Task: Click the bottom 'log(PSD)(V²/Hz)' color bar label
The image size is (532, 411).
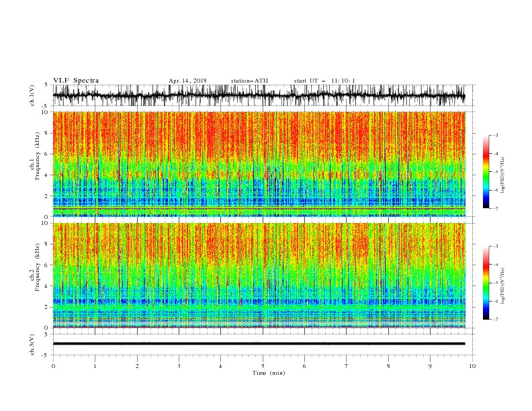Action: 502,285
